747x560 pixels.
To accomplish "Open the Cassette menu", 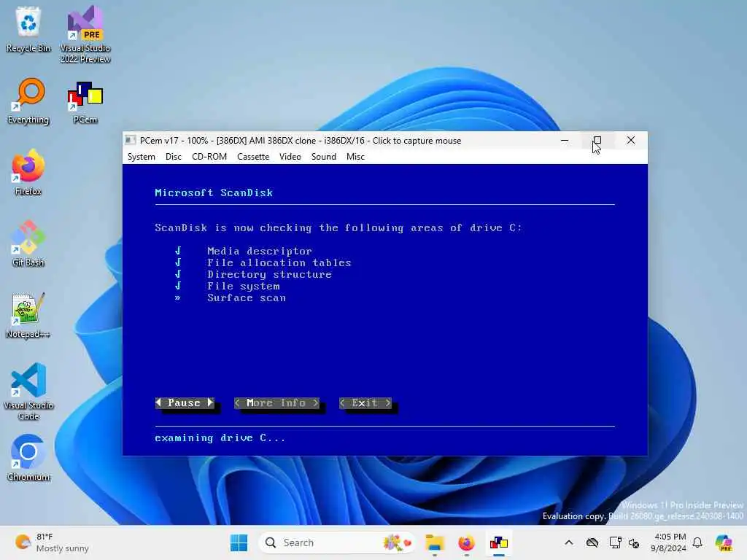I will [x=253, y=157].
